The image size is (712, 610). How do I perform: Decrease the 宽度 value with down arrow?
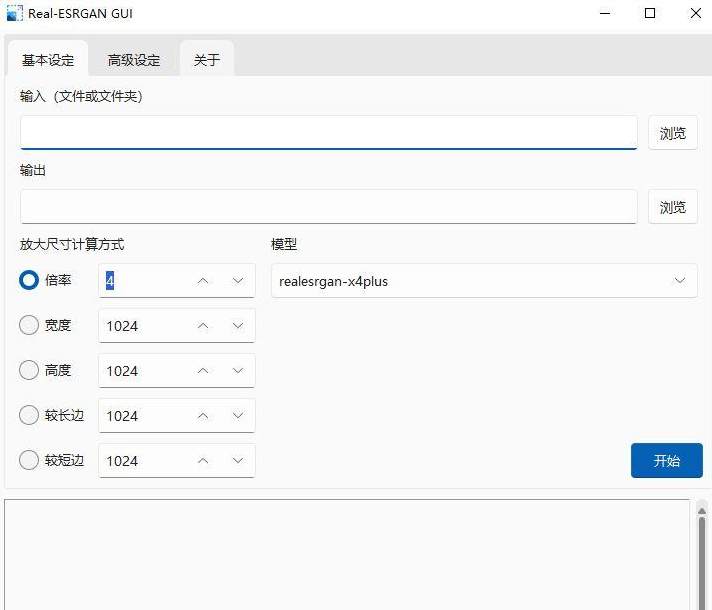pyautogui.click(x=237, y=326)
